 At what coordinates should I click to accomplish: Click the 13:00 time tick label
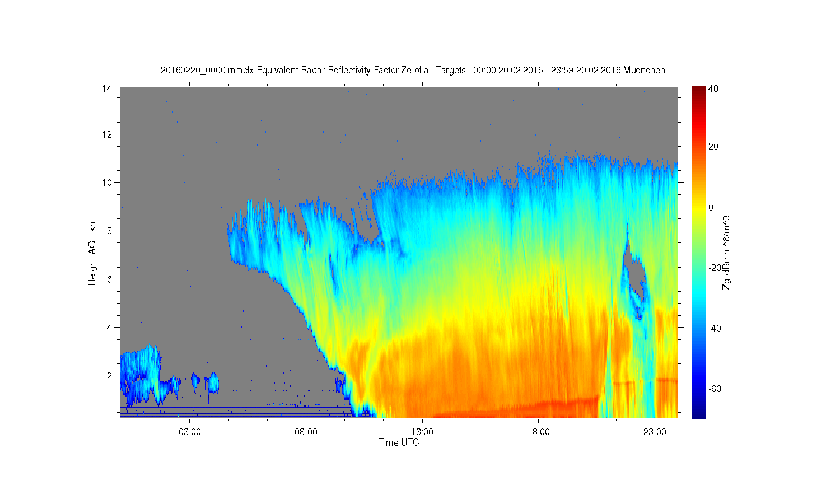coord(422,432)
